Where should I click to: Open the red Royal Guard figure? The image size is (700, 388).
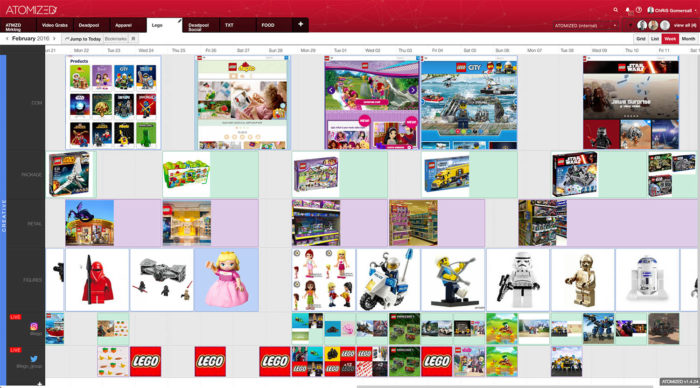[x=97, y=280]
